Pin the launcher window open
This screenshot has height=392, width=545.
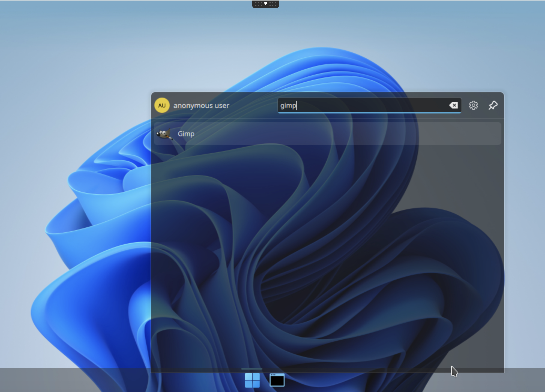(493, 105)
